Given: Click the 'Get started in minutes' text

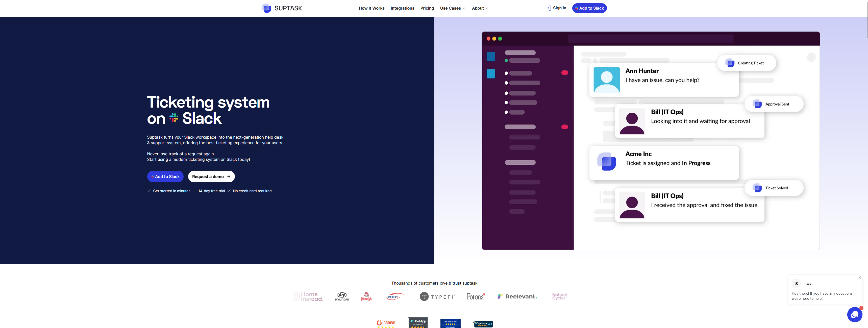Looking at the screenshot, I should [x=171, y=191].
